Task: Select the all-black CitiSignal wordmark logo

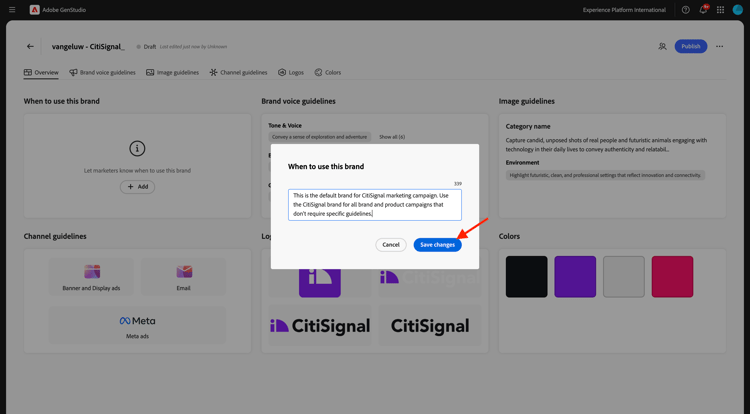Action: pyautogui.click(x=430, y=326)
